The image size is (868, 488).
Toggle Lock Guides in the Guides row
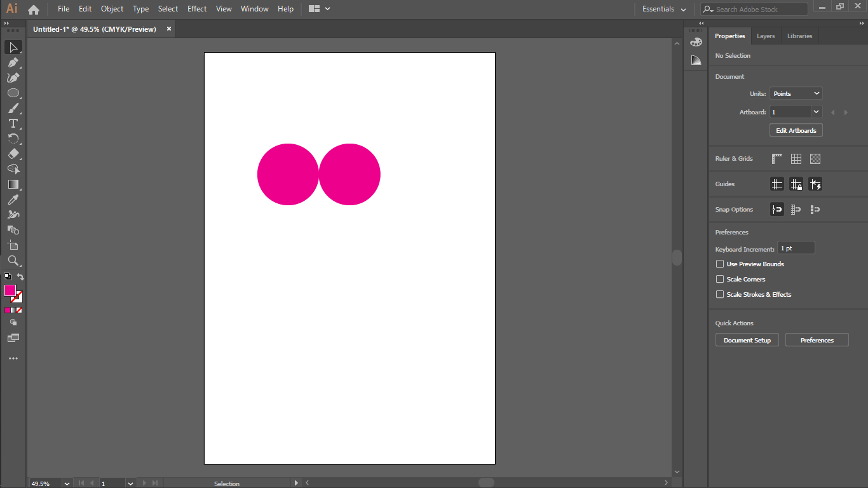point(796,184)
